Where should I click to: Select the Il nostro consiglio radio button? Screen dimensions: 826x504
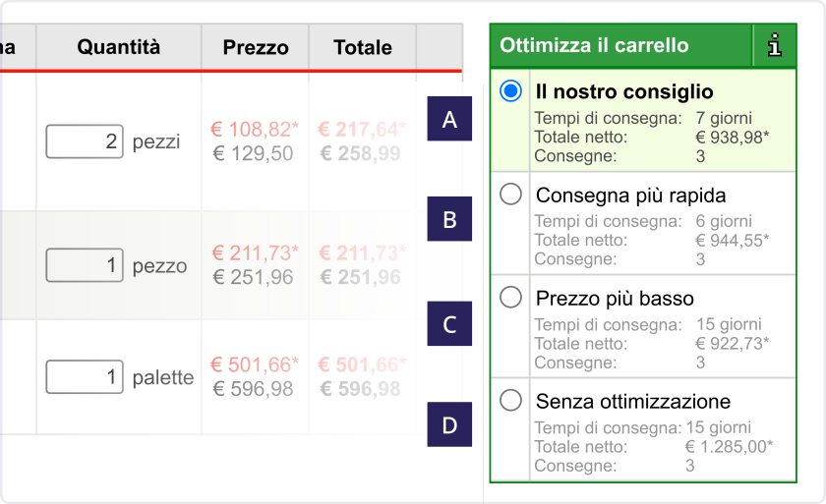point(510,91)
